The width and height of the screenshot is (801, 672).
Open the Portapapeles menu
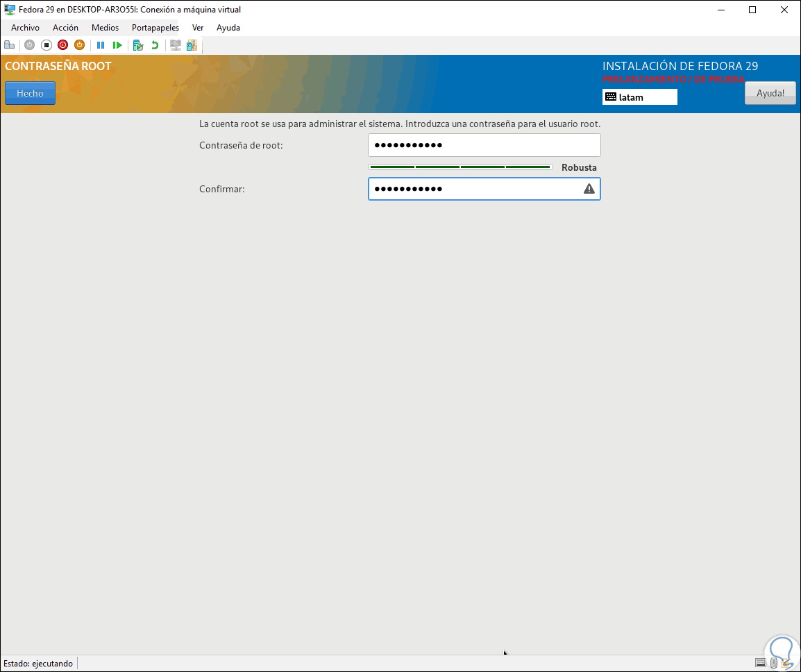coord(155,28)
